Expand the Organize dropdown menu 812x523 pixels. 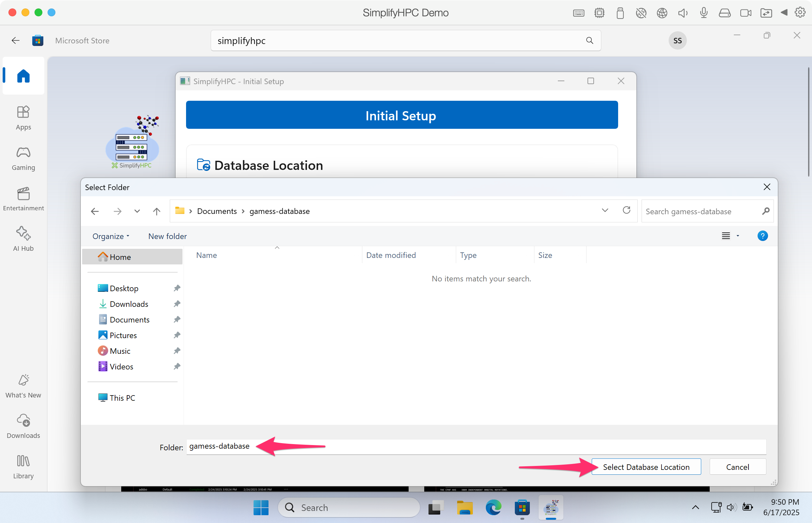pyautogui.click(x=110, y=236)
